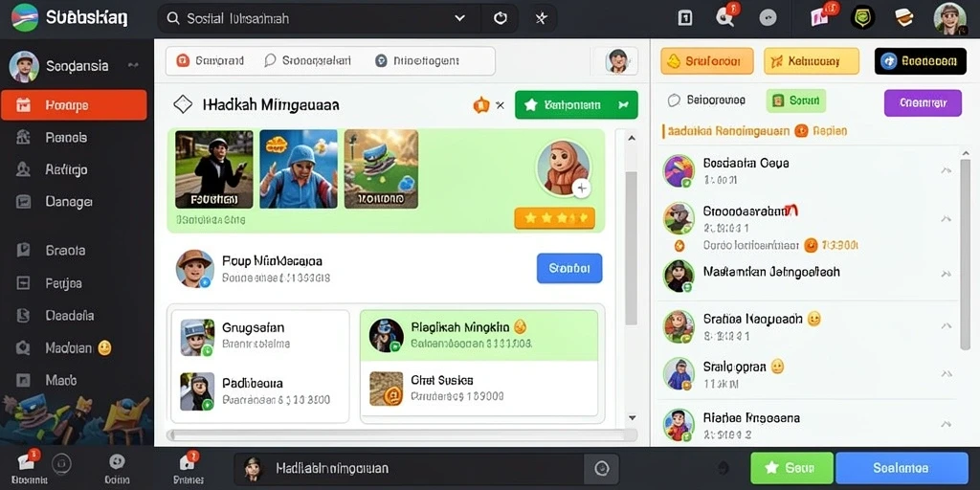Expand the Sendansia profile options in sidebar
The image size is (980, 490).
(132, 65)
